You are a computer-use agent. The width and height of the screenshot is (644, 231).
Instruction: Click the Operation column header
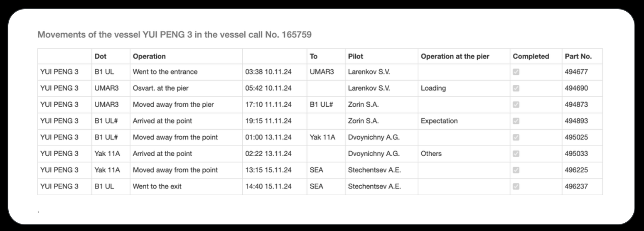149,57
